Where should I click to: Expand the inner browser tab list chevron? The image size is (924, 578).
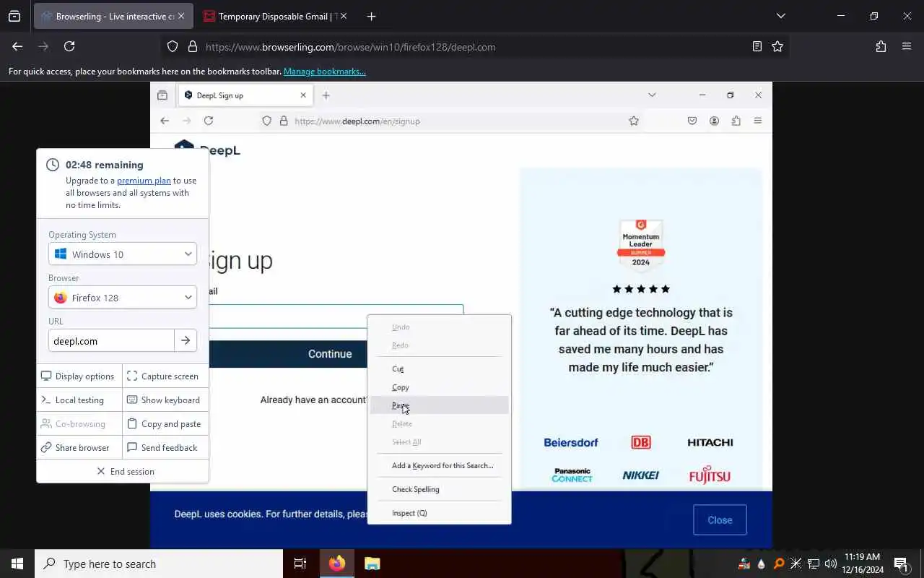coord(652,95)
